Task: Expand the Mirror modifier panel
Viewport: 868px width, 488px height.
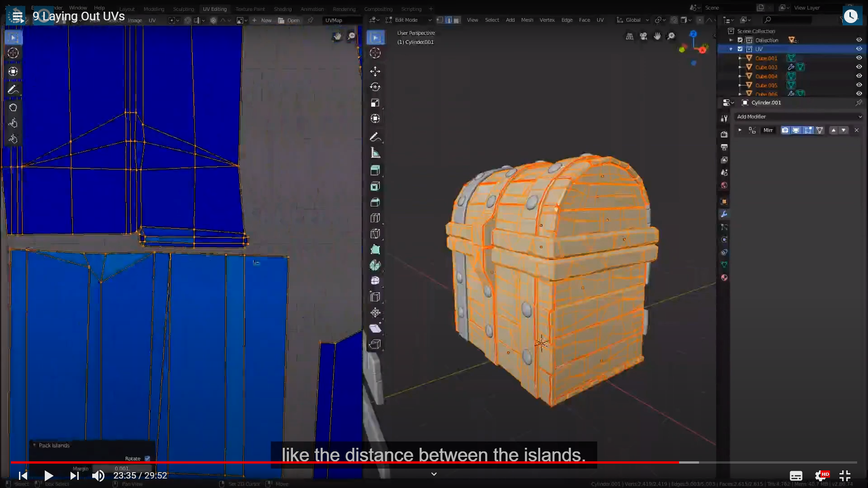Action: (x=740, y=130)
